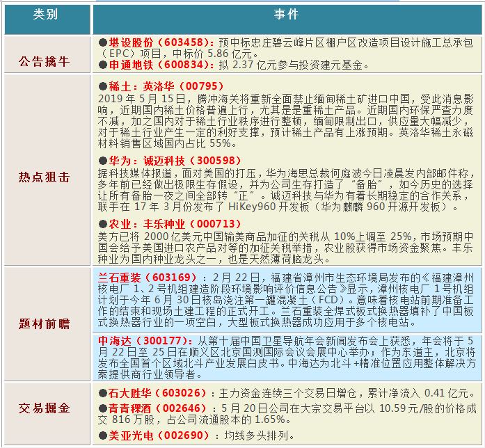Click stock name 青青稞酒（002646）
The image size is (485, 448).
157,408
